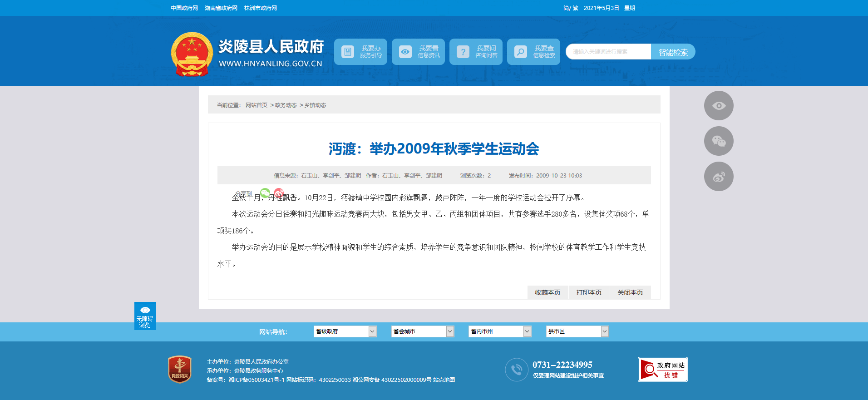Click the gray eye icon on right sidebar
The width and height of the screenshot is (868, 400).
[x=719, y=106]
